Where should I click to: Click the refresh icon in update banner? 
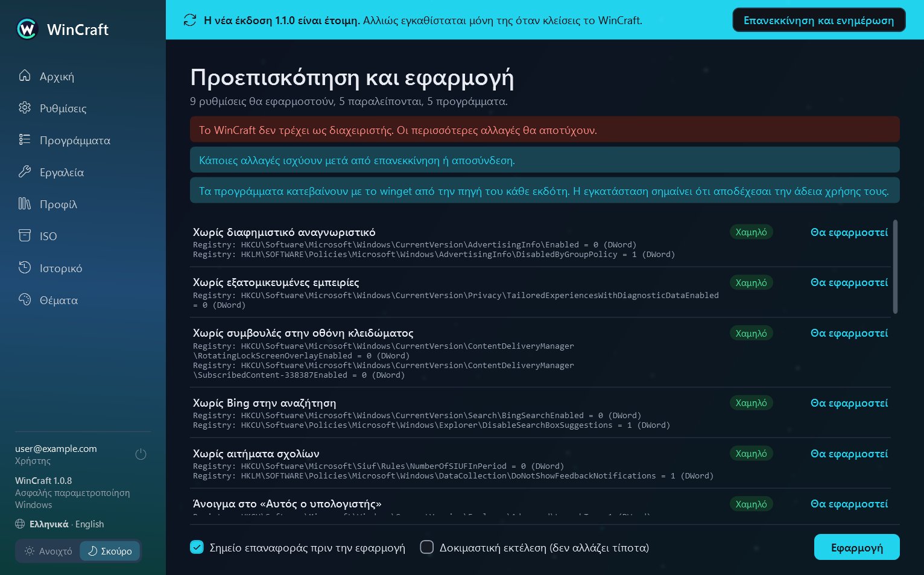click(x=190, y=20)
